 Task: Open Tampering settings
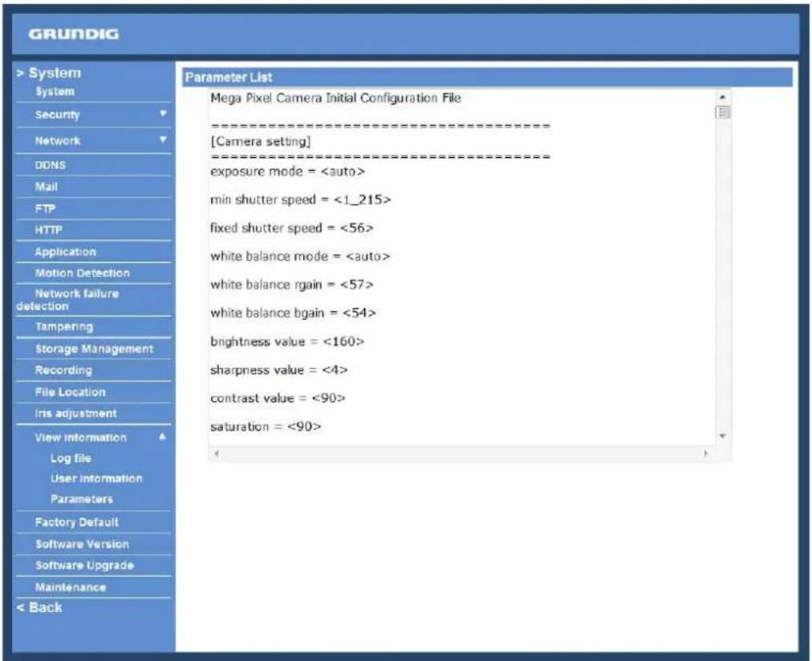tap(64, 327)
